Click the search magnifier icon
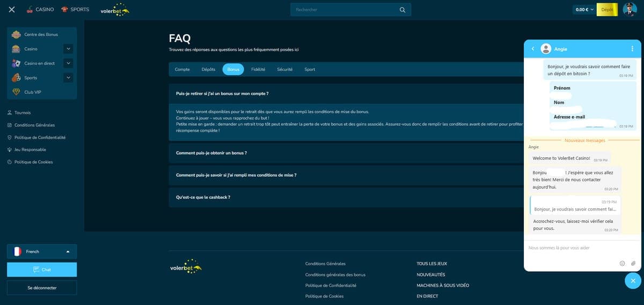 [x=402, y=10]
